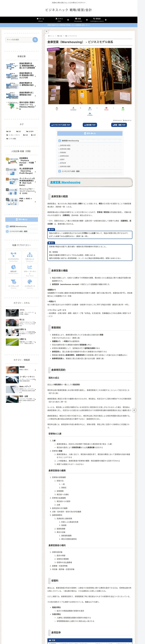Click the ▲業種・業態 TOP button
Image resolution: width=145 pixels, height=644 pixels.
point(119,125)
